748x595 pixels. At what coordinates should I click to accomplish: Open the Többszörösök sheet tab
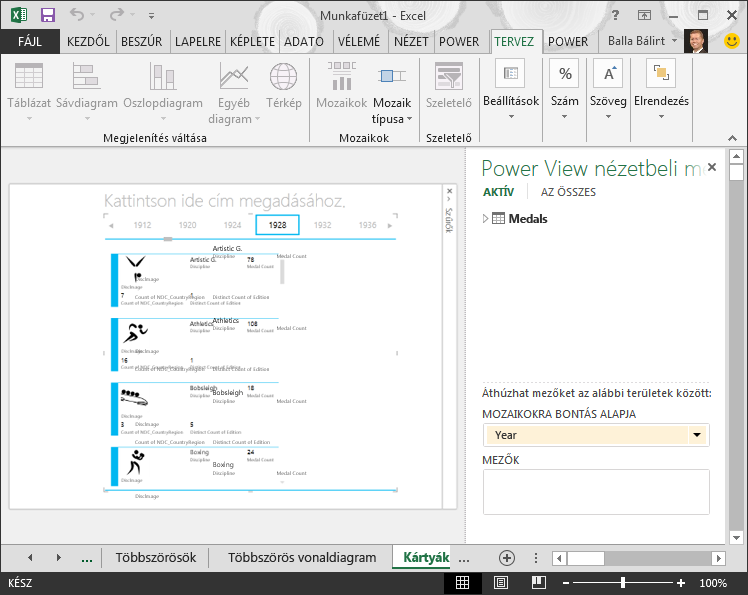pyautogui.click(x=156, y=557)
